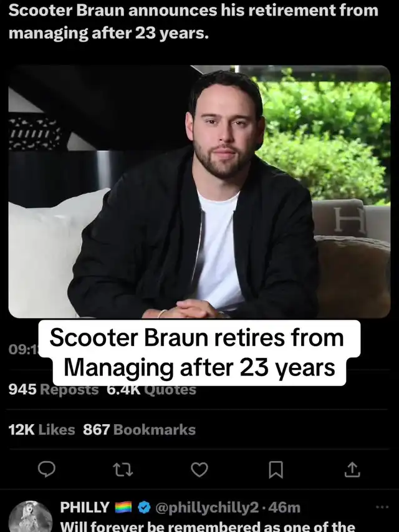Screen dimensions: 399x532
Task: Select the white 'Scooter Braun retires' caption overlay
Action: click(199, 353)
